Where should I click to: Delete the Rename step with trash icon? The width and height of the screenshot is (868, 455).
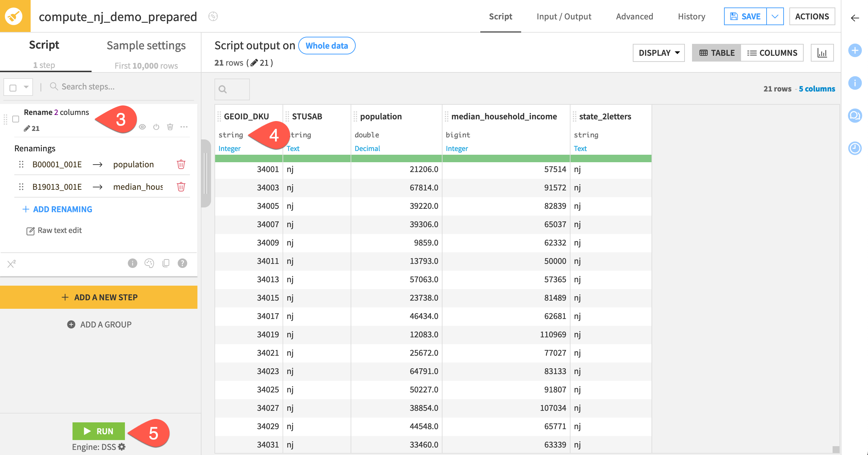click(x=170, y=127)
